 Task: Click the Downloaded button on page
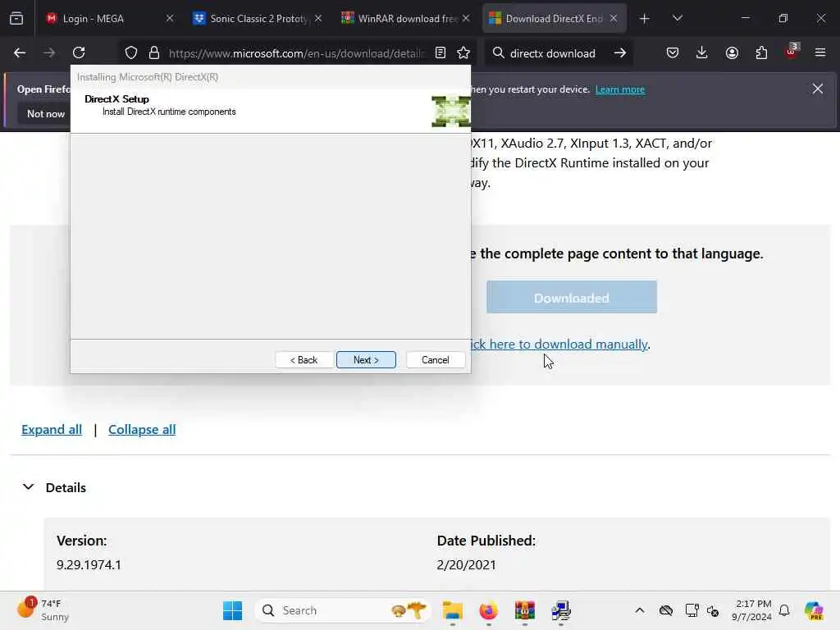[572, 297]
